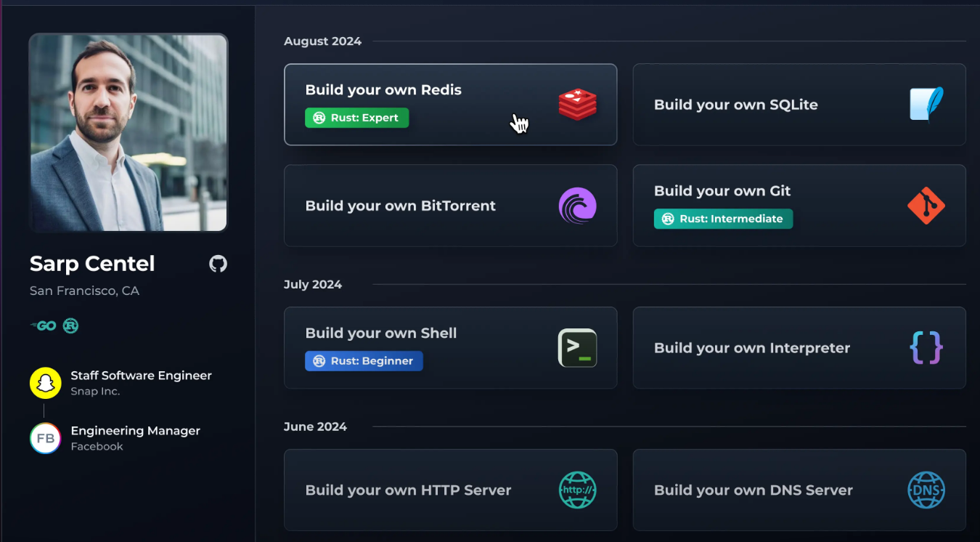Screen dimensions: 980x542
Task: Open Build your own BitTorrent title
Action: point(400,206)
